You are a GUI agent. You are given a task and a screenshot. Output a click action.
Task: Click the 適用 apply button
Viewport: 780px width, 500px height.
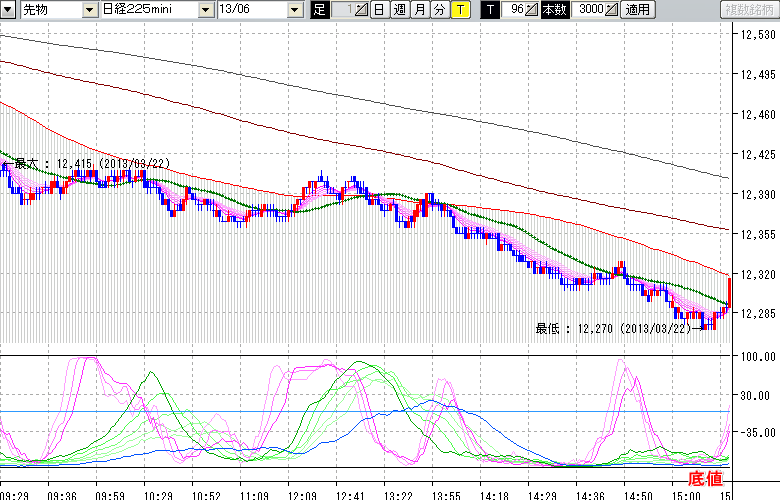pos(637,10)
